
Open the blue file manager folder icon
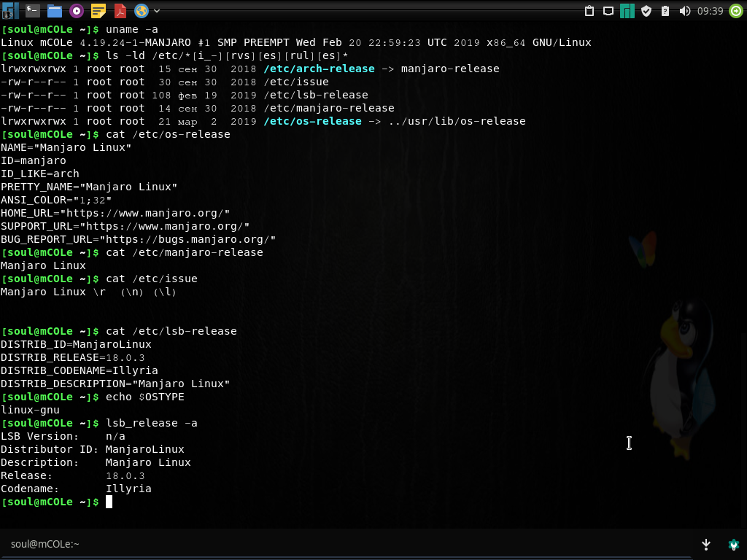(54, 10)
